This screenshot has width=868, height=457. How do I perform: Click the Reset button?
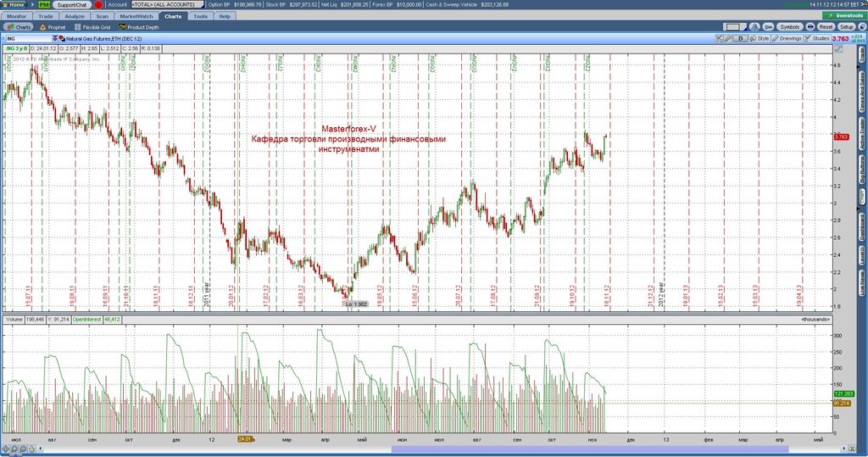[826, 26]
